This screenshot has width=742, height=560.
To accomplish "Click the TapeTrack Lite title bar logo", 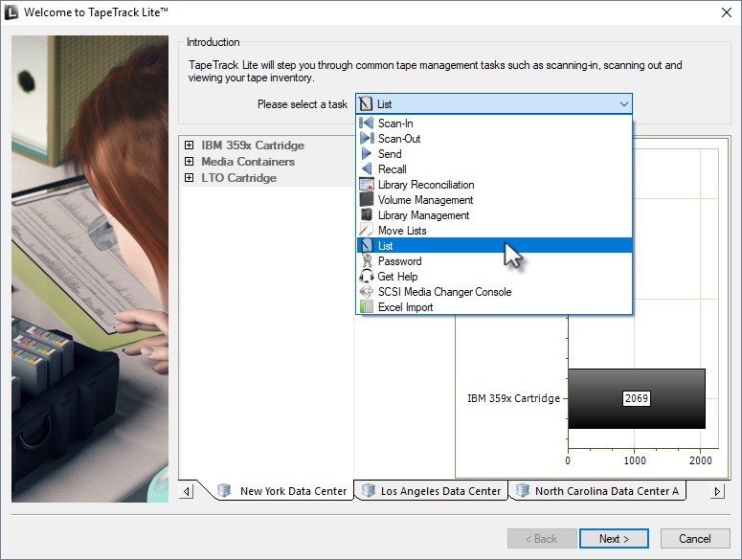I will [x=11, y=12].
